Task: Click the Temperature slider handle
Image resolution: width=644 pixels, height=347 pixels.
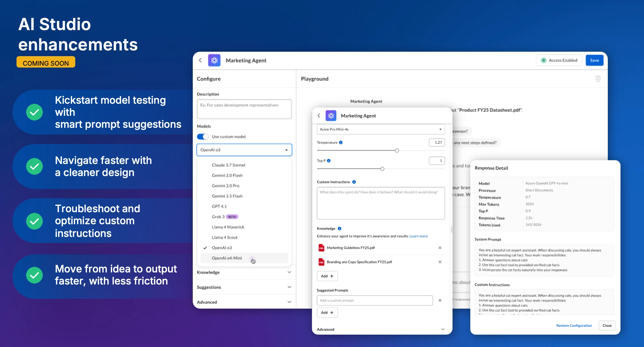Action: [x=397, y=151]
